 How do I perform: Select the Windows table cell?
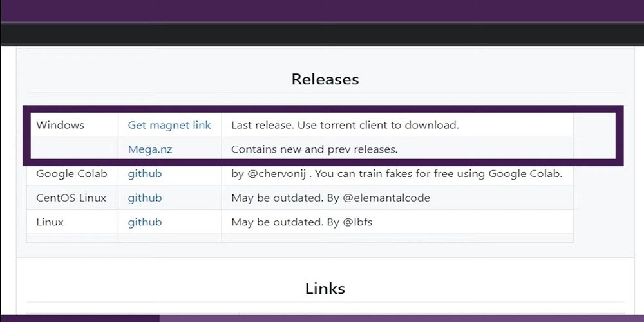(x=60, y=125)
